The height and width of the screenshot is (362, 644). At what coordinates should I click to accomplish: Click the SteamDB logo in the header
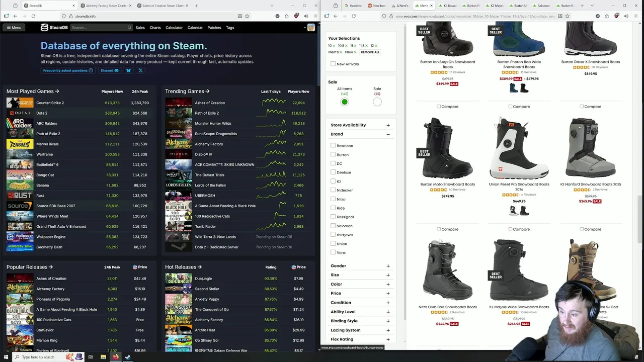54,28
